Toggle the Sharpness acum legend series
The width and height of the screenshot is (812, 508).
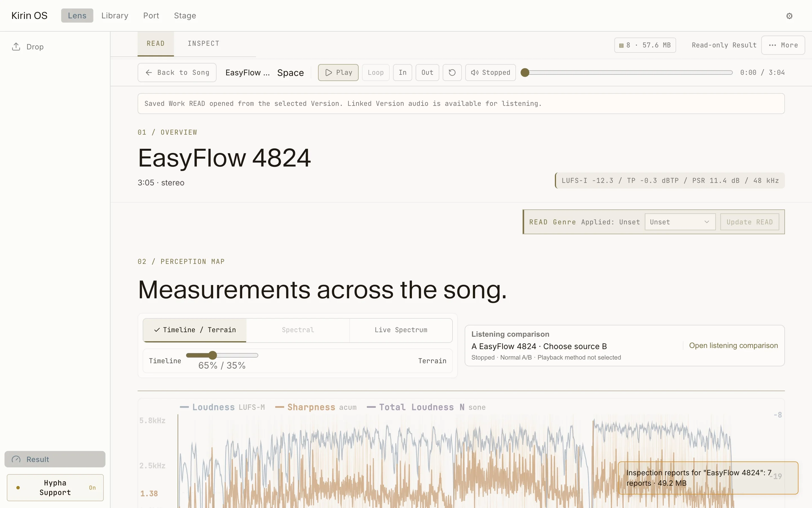(x=315, y=407)
